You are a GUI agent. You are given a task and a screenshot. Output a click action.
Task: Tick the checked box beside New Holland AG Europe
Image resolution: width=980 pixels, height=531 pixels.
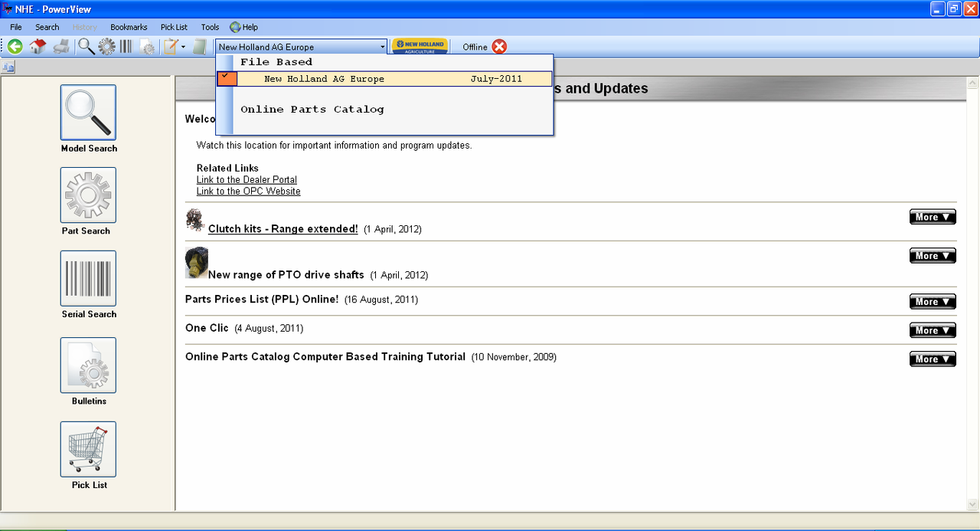point(227,79)
